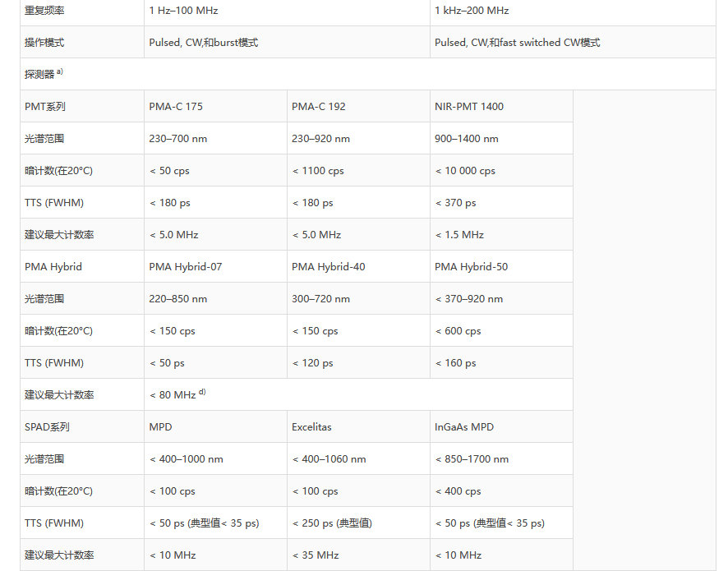
Task: Click the 1 kHz–200 MHz value
Action: tap(472, 11)
